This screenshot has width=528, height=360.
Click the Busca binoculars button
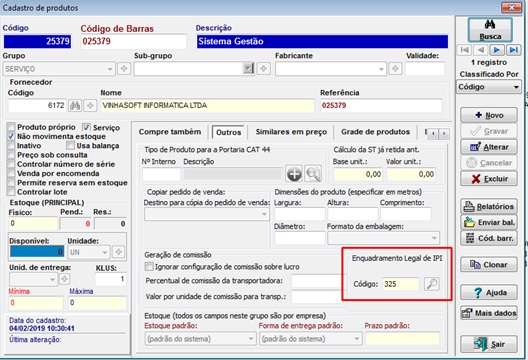[490, 30]
